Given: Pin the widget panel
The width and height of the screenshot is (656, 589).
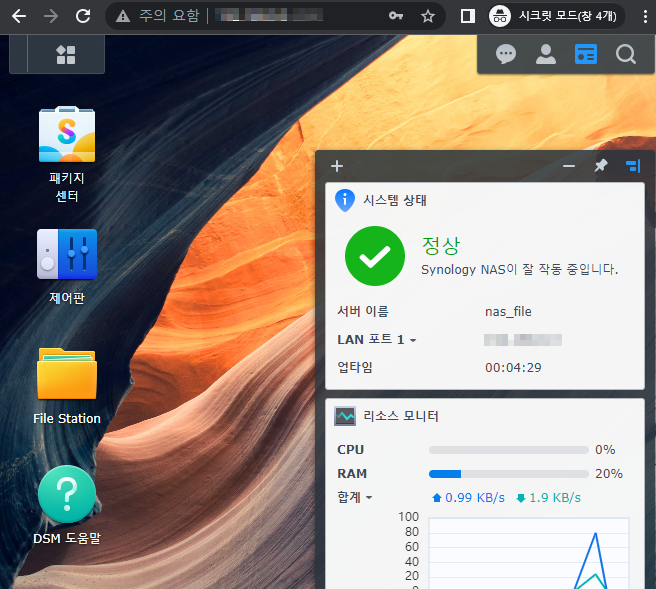Looking at the screenshot, I should pyautogui.click(x=601, y=166).
